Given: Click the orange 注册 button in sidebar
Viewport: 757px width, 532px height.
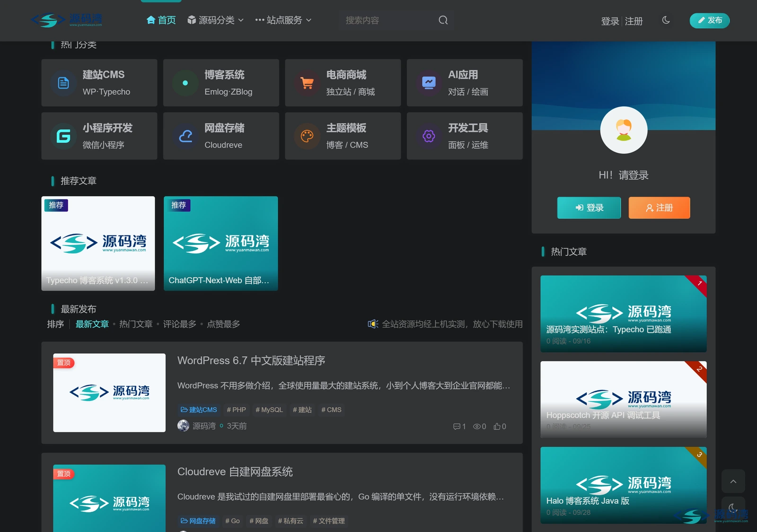Looking at the screenshot, I should pos(659,208).
